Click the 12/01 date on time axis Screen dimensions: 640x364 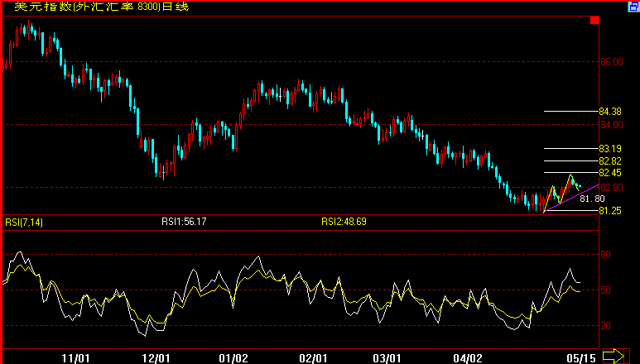point(156,358)
